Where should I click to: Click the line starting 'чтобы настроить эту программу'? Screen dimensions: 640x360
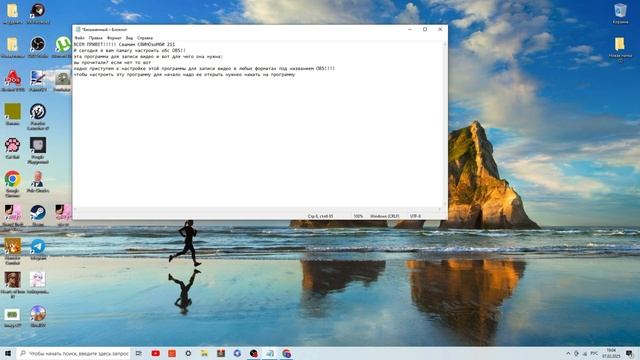[184, 75]
